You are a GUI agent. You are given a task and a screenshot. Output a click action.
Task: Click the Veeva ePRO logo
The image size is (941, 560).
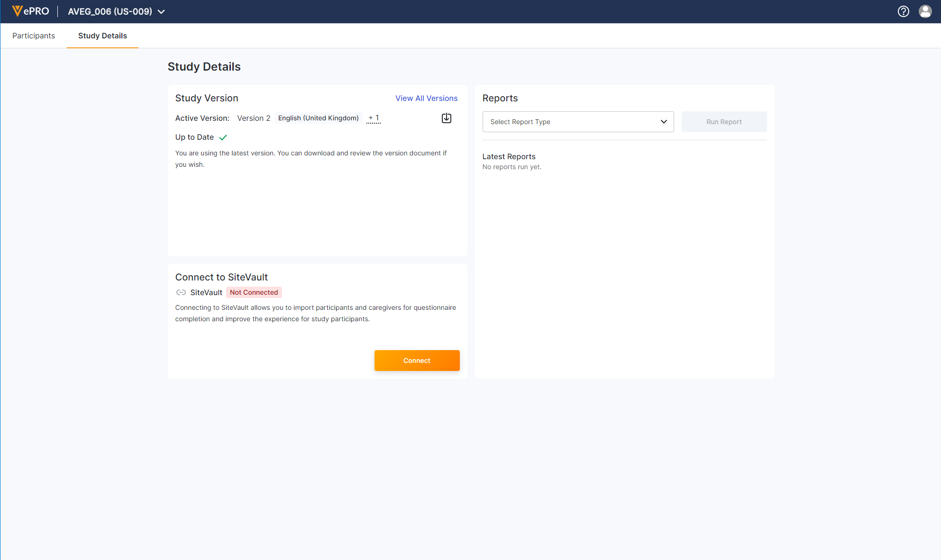[30, 11]
